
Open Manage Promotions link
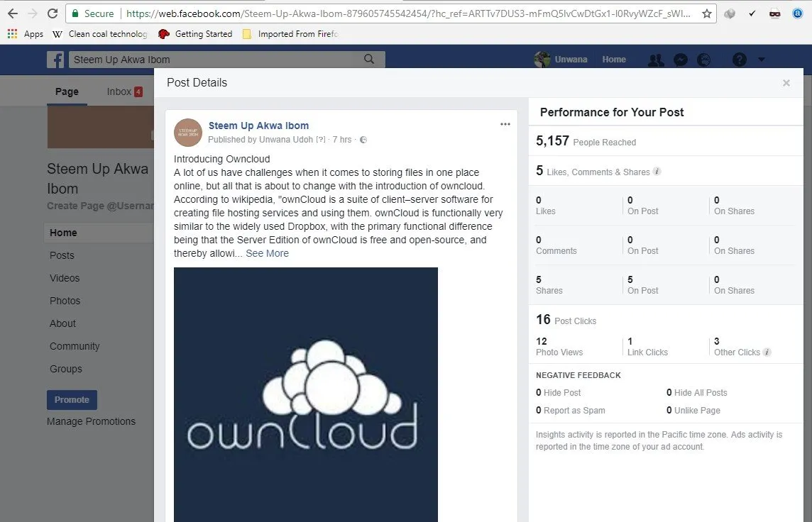click(91, 421)
